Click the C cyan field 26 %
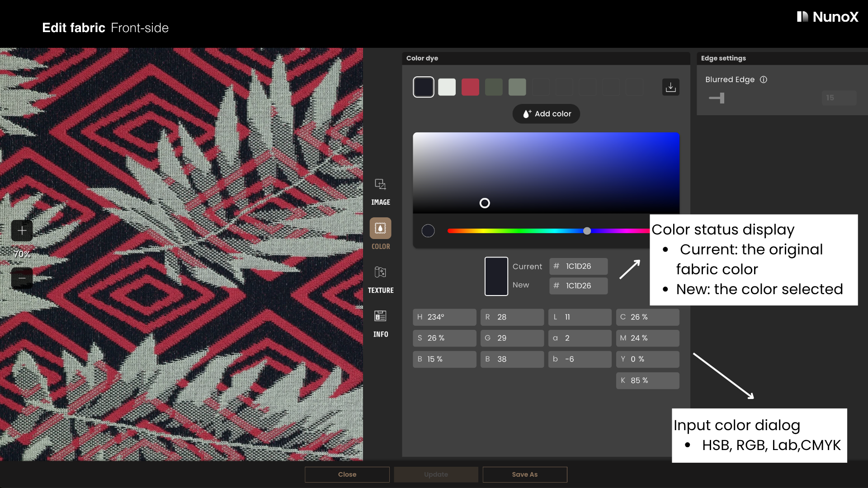The image size is (868, 488). (x=648, y=317)
